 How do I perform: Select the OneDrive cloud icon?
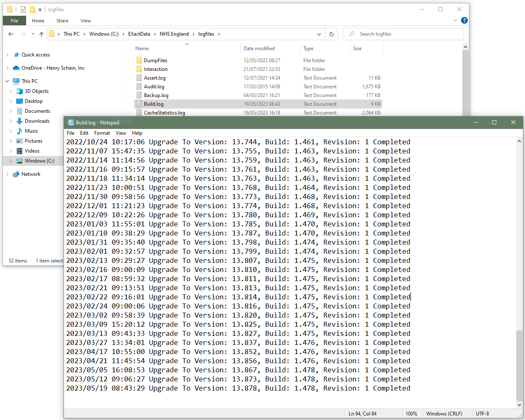[x=16, y=68]
